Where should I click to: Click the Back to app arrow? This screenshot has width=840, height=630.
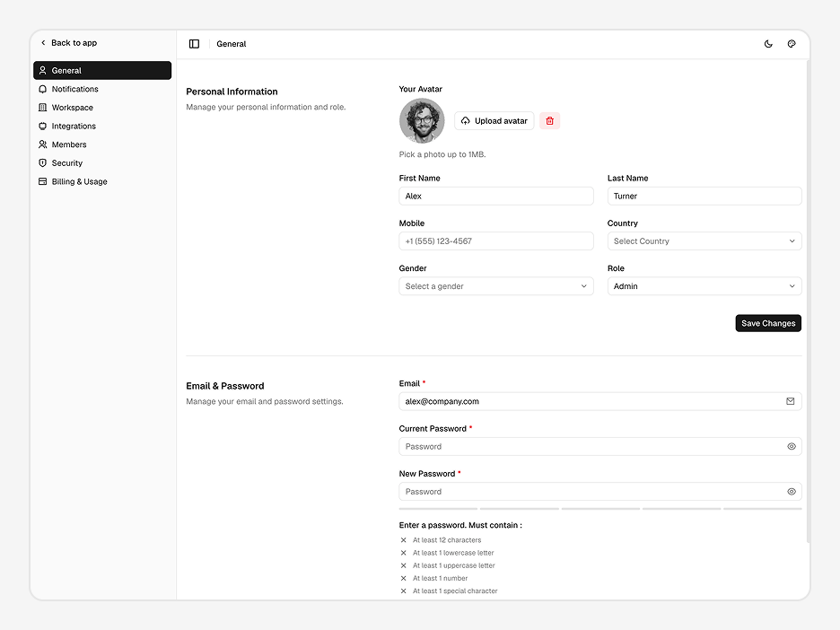tap(43, 43)
